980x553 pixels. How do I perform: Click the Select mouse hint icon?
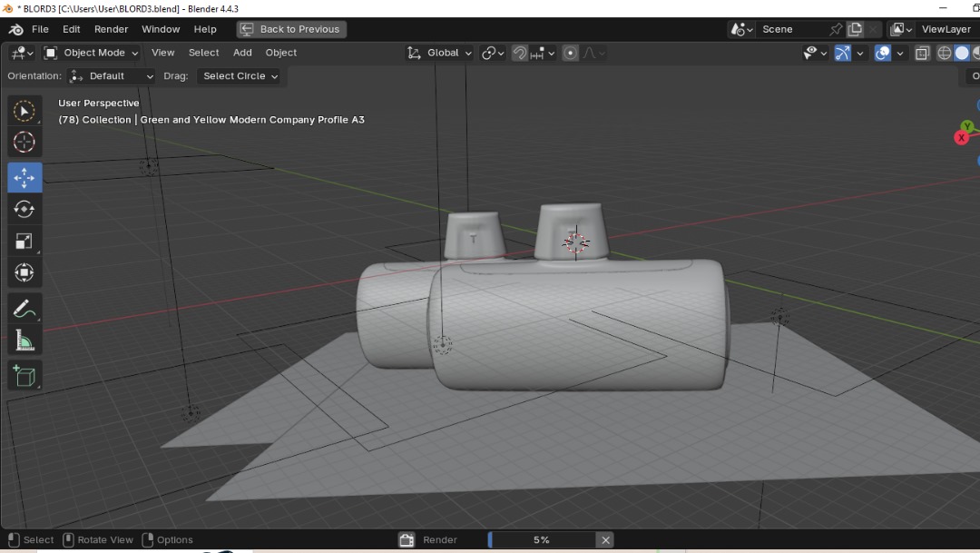click(14, 540)
